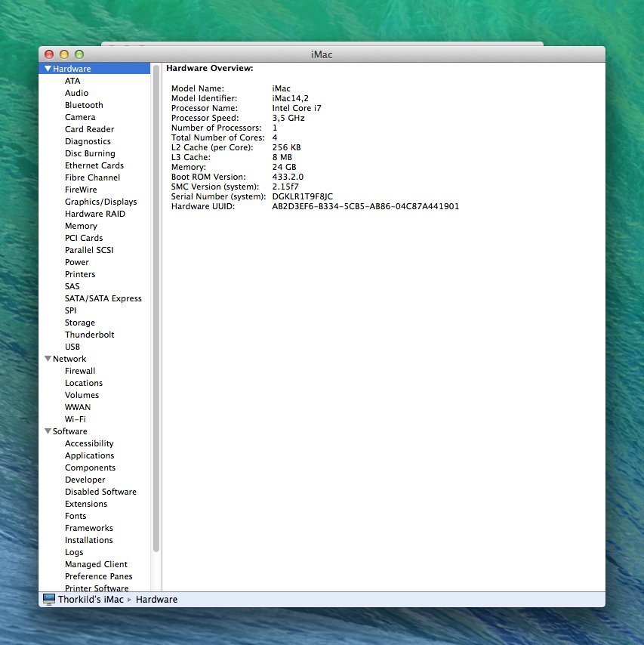Click the 3,5 GHz processor speed value

(x=288, y=118)
